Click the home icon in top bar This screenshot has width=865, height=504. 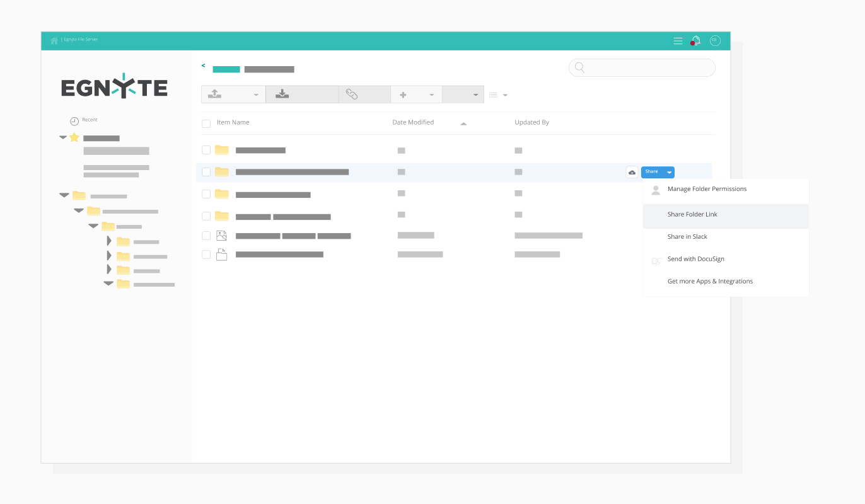pyautogui.click(x=54, y=40)
